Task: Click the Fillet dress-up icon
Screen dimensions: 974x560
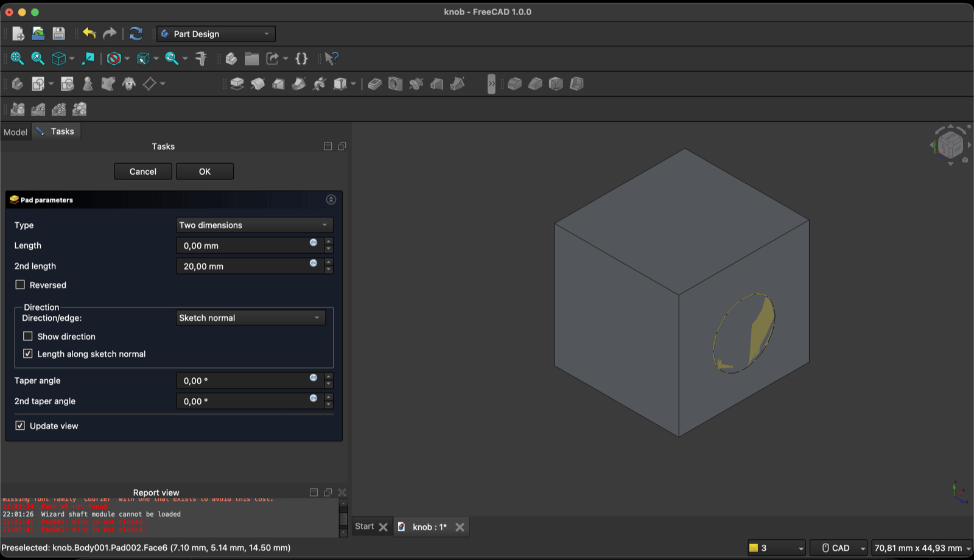Action: pyautogui.click(x=514, y=83)
